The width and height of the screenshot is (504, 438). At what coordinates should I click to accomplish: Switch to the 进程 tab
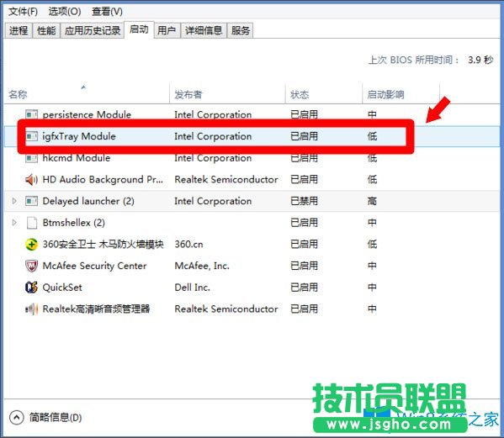click(19, 30)
